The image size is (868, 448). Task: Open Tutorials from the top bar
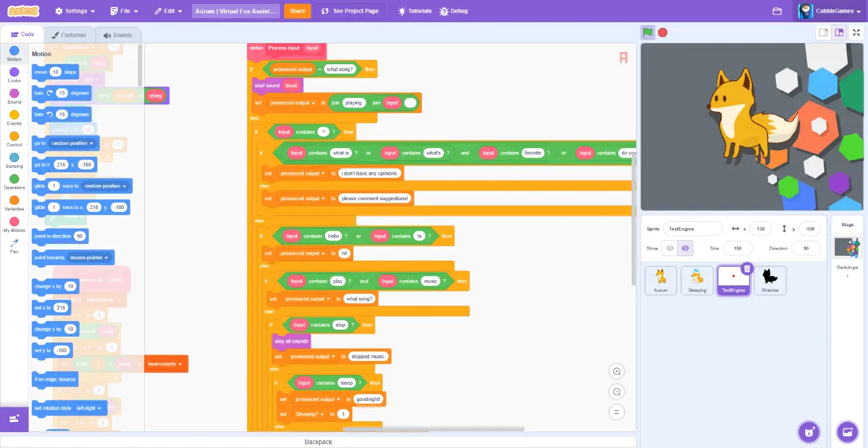tap(414, 11)
